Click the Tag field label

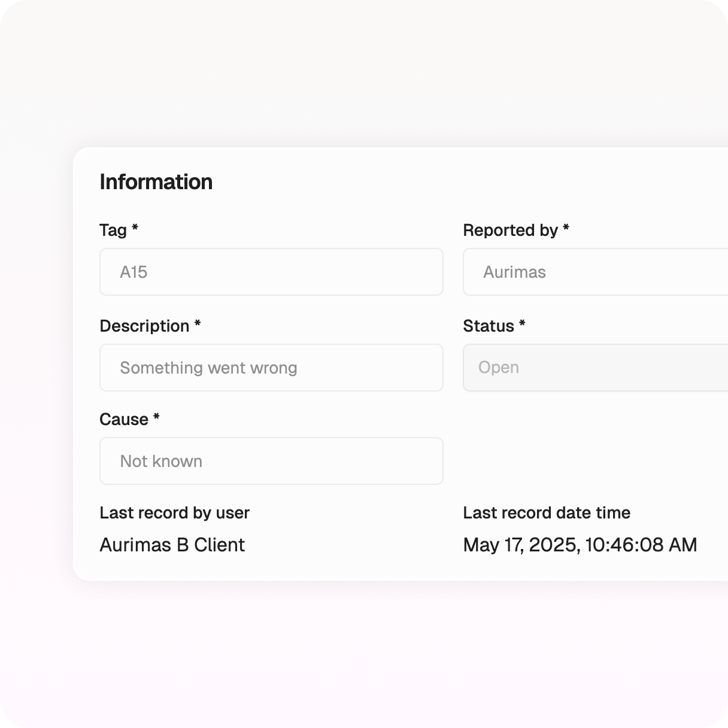[x=113, y=230]
